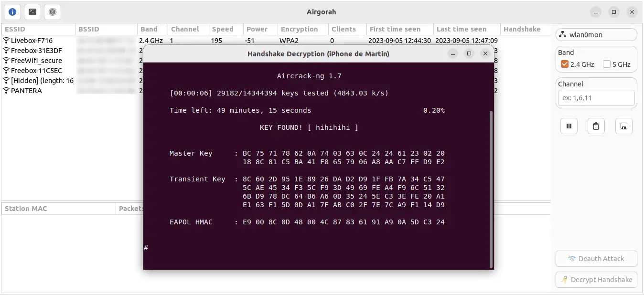Sort by ESSID column header
This screenshot has width=644, height=295.
click(38, 29)
